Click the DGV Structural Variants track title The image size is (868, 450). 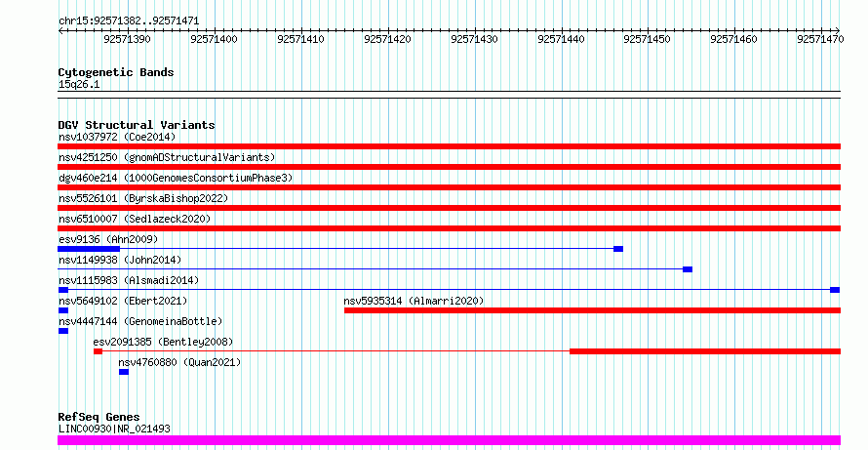137,125
